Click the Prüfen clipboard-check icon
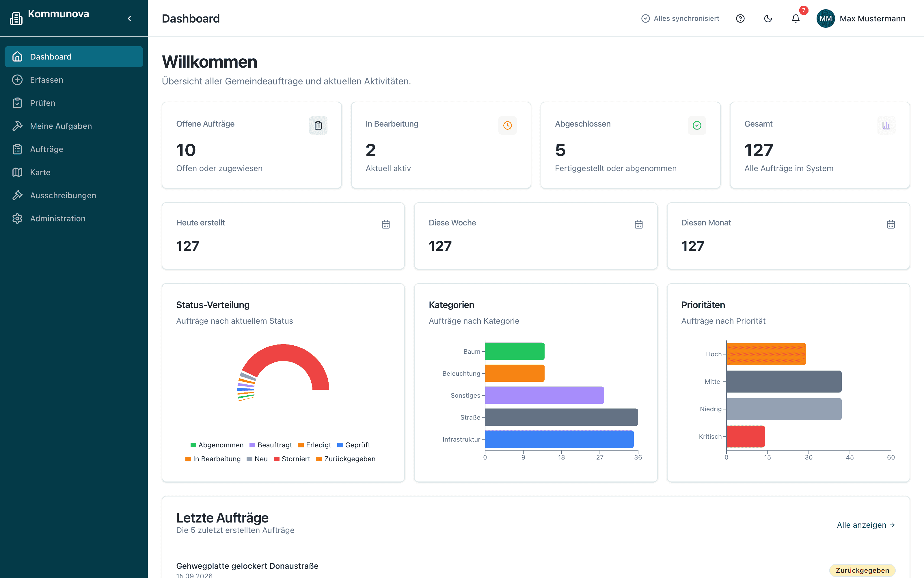The image size is (924, 578). point(17,103)
